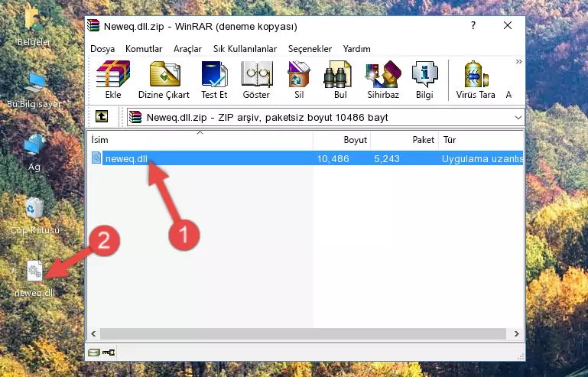The width and height of the screenshot is (588, 377).
Task: Click the WinRAR title bar icon
Action: point(93,25)
